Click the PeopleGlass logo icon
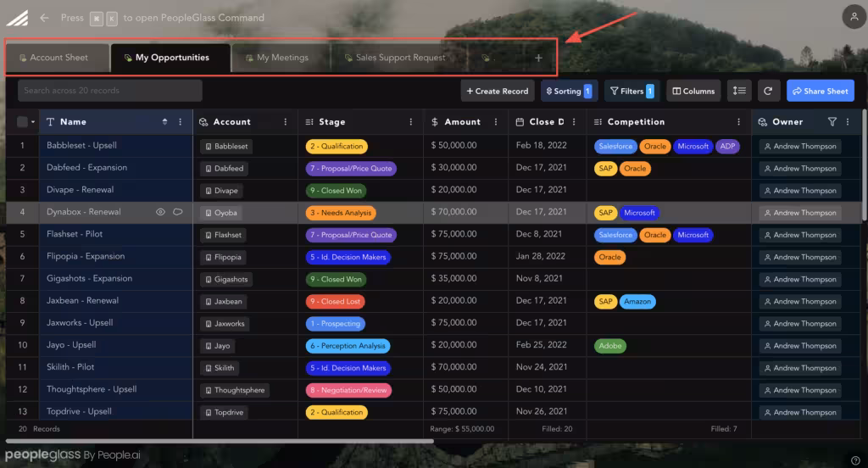The image size is (868, 468). (17, 19)
